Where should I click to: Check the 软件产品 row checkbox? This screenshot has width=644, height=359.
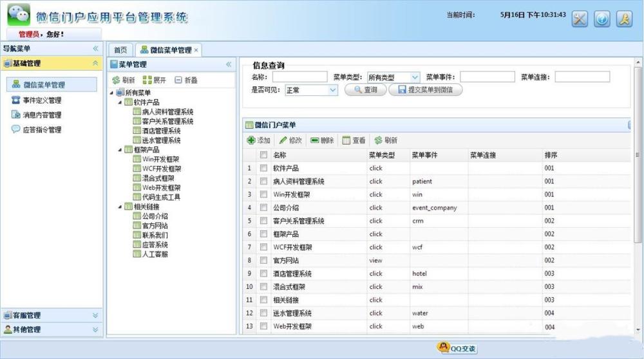coord(263,168)
